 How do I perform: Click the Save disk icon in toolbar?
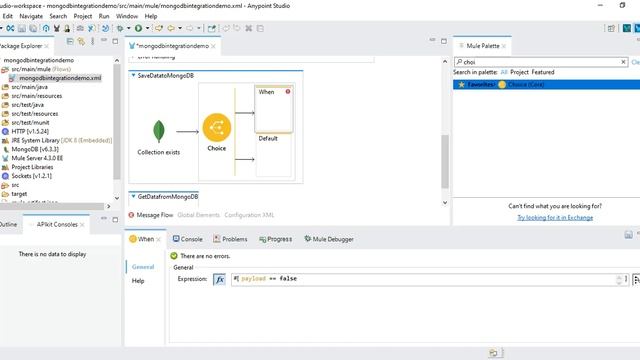pos(22,28)
